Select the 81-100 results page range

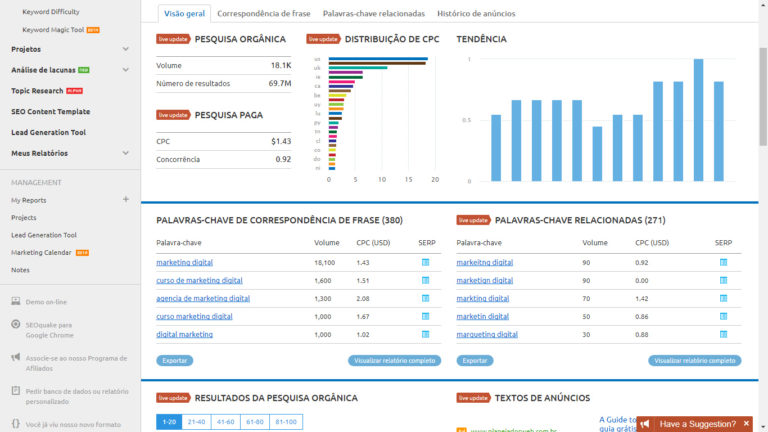[x=286, y=422]
